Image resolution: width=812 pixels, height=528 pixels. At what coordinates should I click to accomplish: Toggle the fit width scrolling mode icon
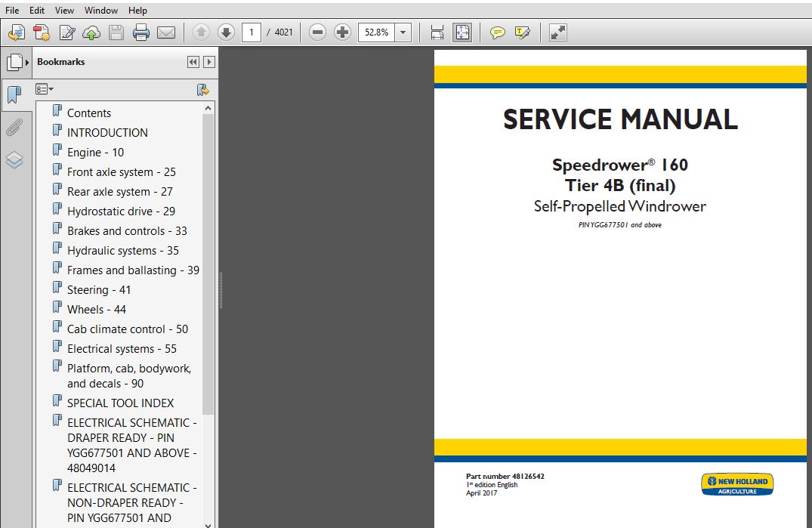pyautogui.click(x=437, y=32)
